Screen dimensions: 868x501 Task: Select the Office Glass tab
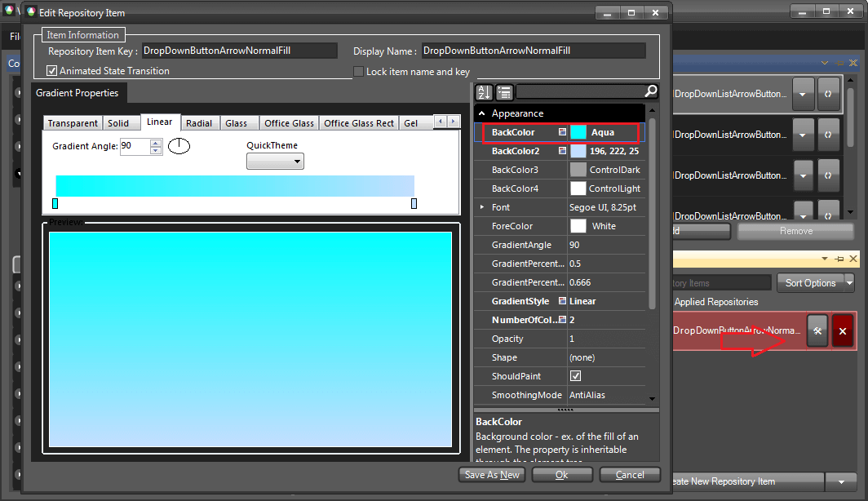pyautogui.click(x=288, y=122)
